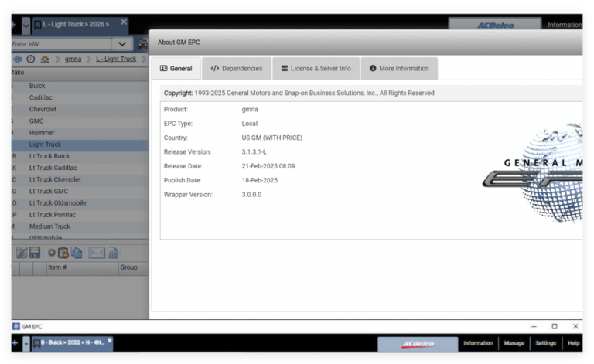Click the Release Date value 21-Feb-2025 08:09
Viewport: 594px width, 364px height.
(268, 166)
